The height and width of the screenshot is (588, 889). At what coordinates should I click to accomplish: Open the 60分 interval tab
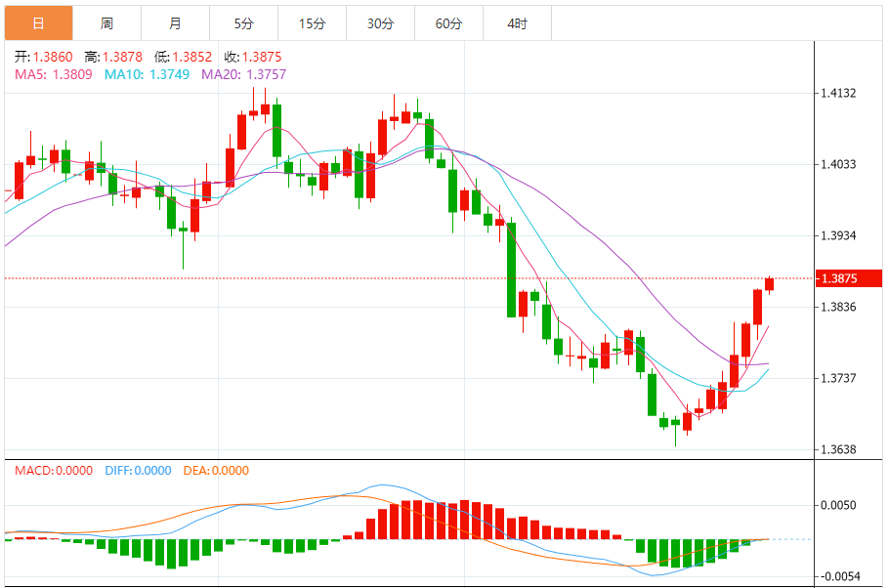pyautogui.click(x=448, y=22)
